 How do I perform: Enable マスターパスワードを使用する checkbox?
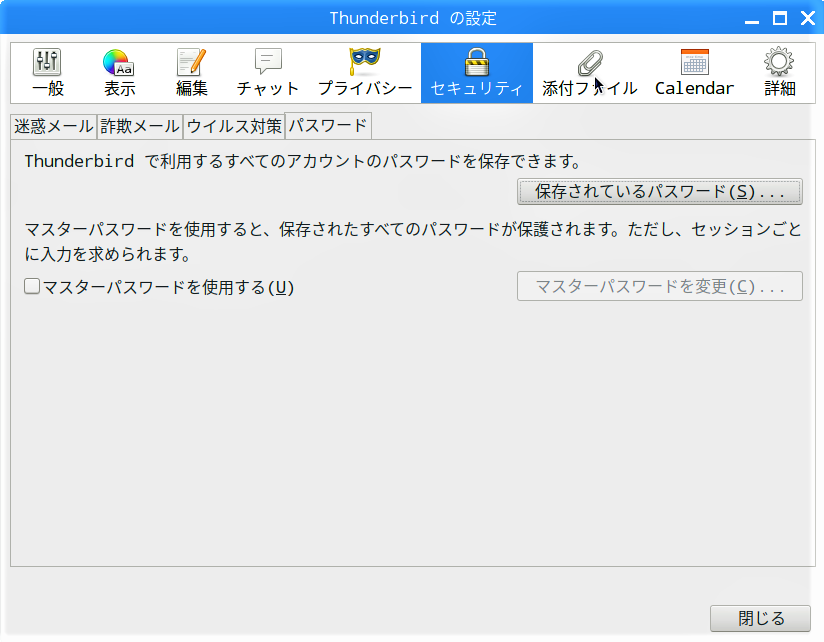(32, 286)
